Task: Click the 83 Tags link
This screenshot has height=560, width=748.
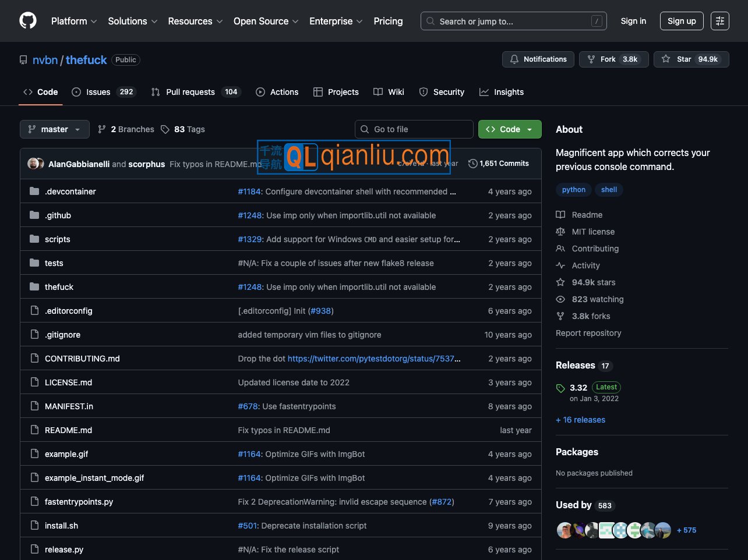Action: click(x=183, y=129)
